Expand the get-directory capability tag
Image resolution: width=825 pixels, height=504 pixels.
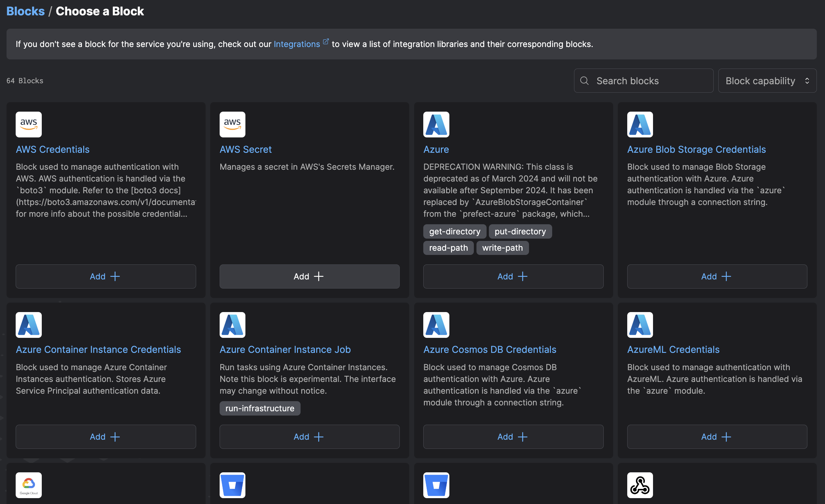click(x=455, y=231)
